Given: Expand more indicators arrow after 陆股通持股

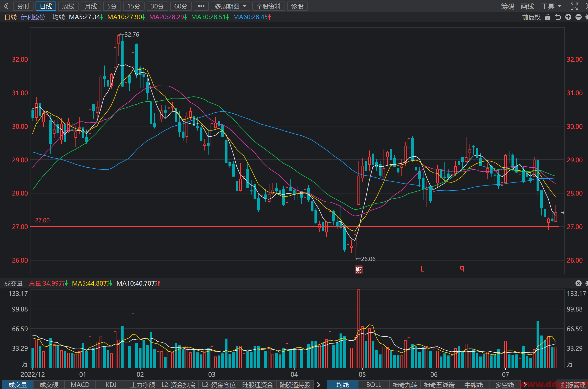Looking at the screenshot, I should 319,384.
